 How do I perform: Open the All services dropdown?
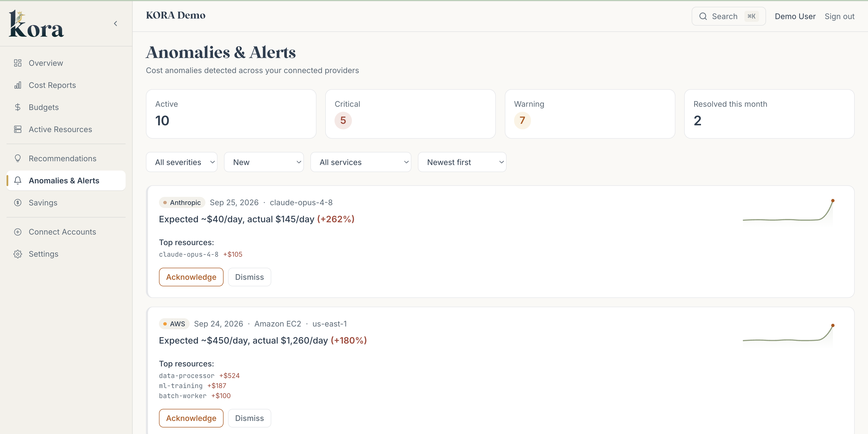[x=361, y=162]
